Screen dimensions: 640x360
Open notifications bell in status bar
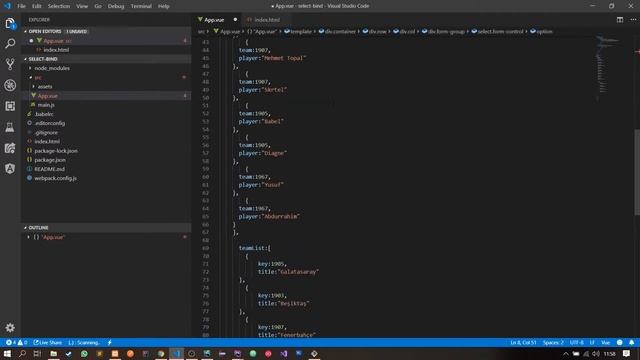coord(631,342)
